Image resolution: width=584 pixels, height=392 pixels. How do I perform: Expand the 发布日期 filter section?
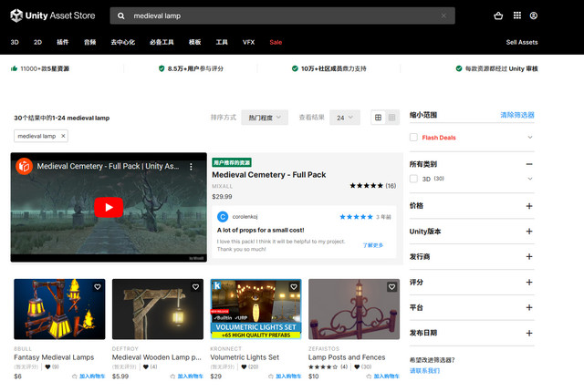(529, 334)
